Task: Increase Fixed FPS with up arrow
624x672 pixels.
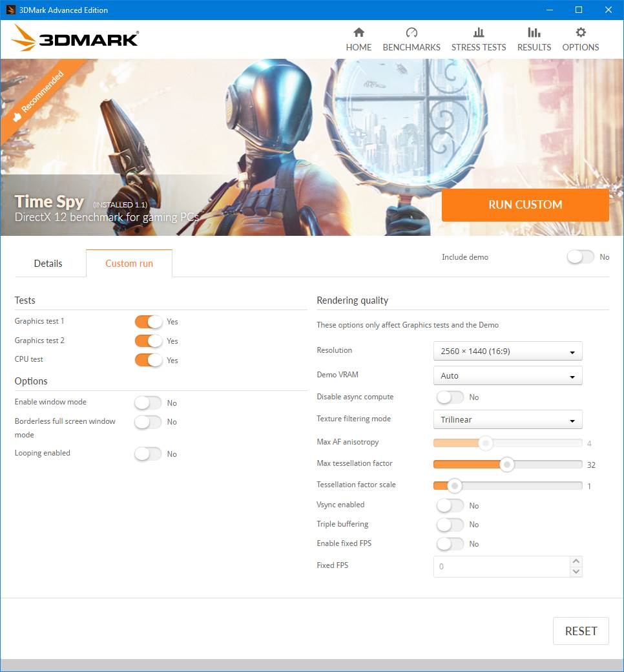Action: coord(576,561)
